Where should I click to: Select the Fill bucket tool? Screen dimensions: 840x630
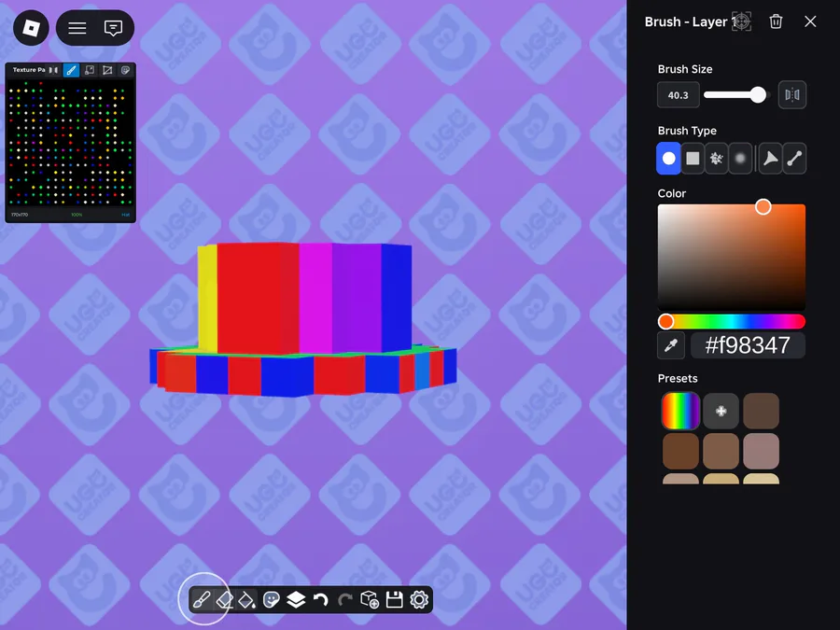point(247,599)
